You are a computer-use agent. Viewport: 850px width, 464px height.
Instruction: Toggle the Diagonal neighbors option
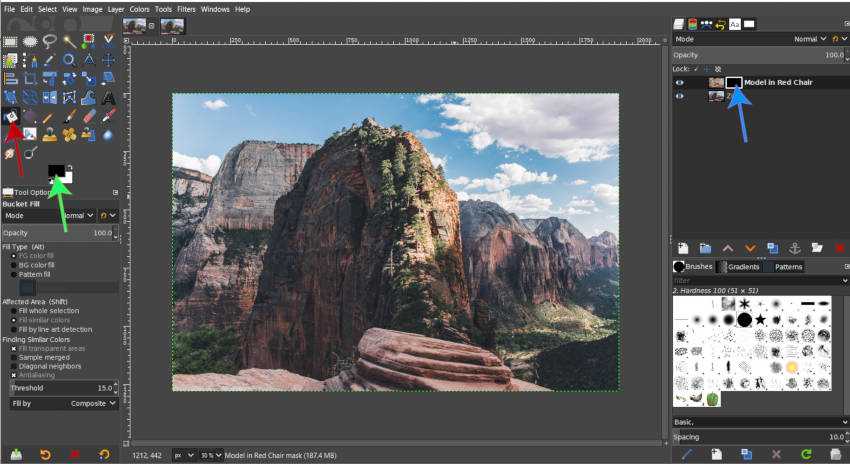tap(15, 365)
